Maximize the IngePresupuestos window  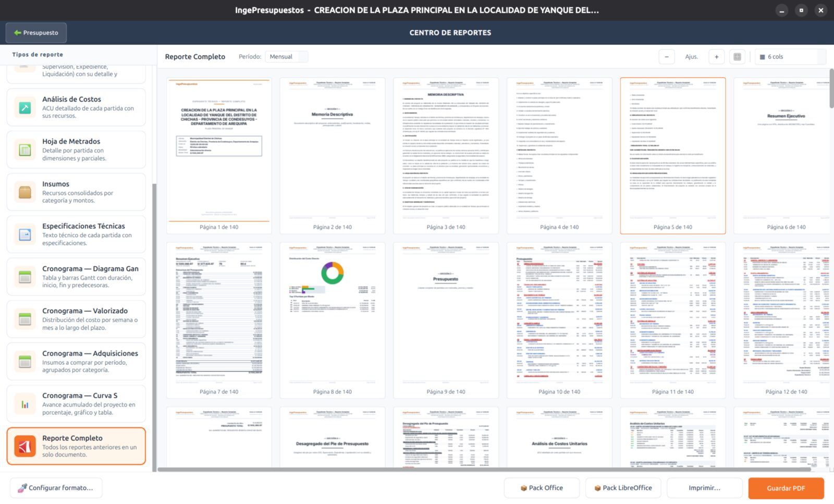[801, 10]
